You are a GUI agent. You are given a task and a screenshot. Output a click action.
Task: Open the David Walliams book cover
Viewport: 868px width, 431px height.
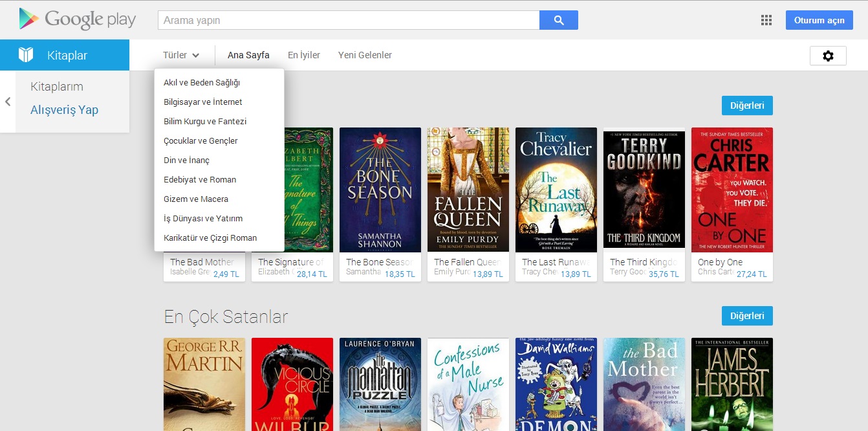pos(556,384)
